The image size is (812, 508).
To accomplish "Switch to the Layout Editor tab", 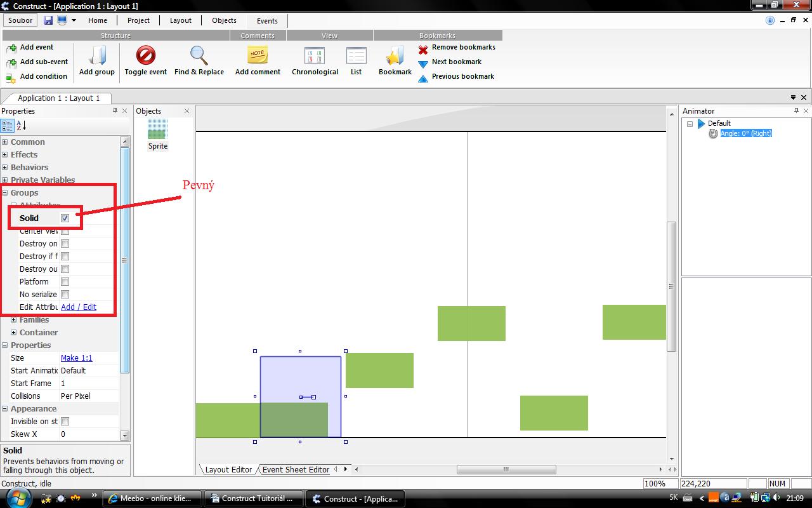I will coord(228,469).
